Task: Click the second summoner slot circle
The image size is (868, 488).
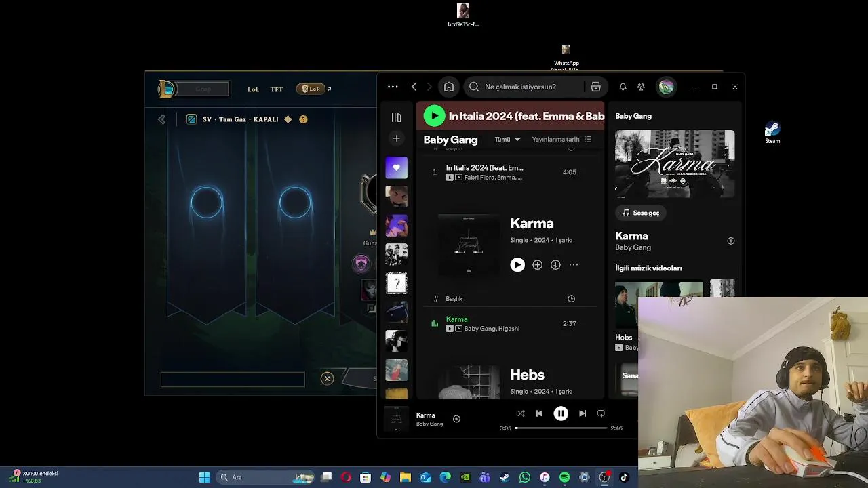Action: (295, 203)
